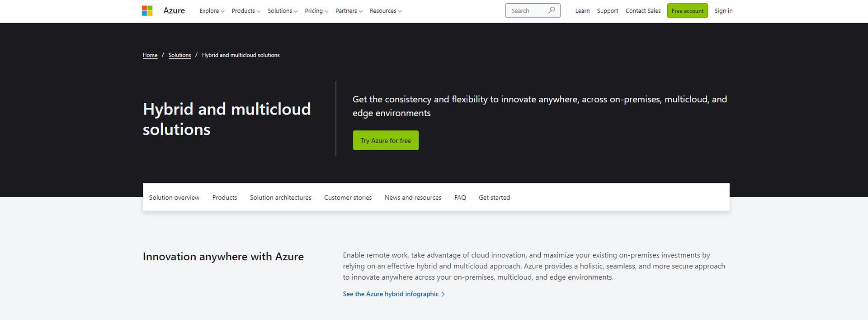Viewport: 868px width, 320px height.
Task: Open See the Azure hybrid infographic link
Action: [394, 294]
